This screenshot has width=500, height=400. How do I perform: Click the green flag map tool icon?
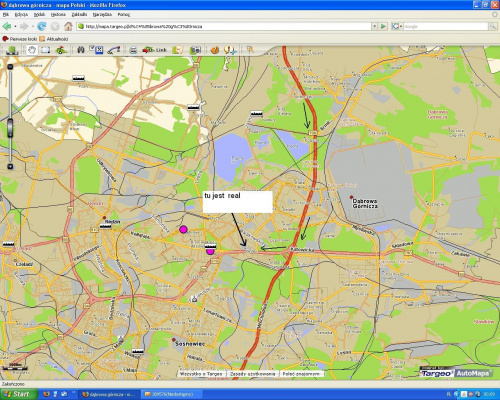(x=61, y=50)
